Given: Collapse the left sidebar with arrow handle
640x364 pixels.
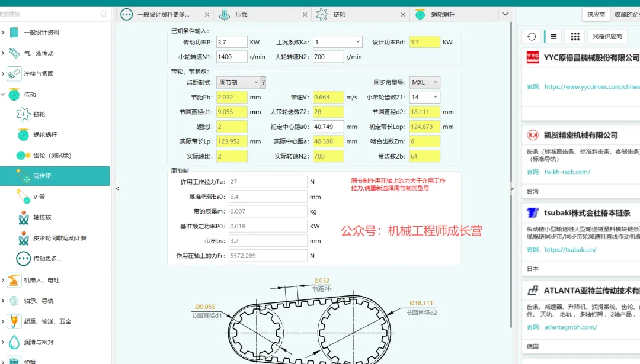Looking at the screenshot, I should [117, 188].
